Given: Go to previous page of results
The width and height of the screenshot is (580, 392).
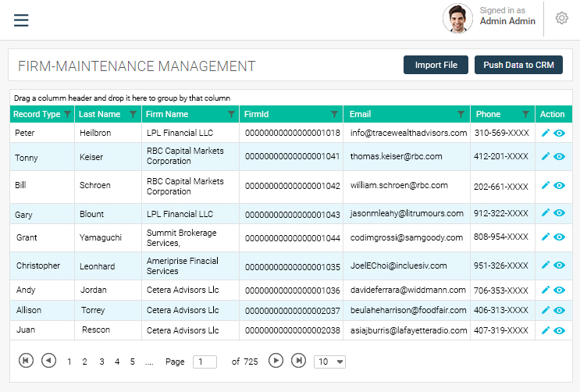Looking at the screenshot, I should (48, 360).
